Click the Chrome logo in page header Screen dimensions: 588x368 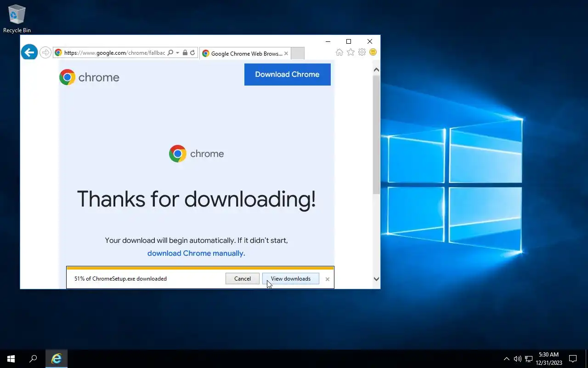[89, 77]
